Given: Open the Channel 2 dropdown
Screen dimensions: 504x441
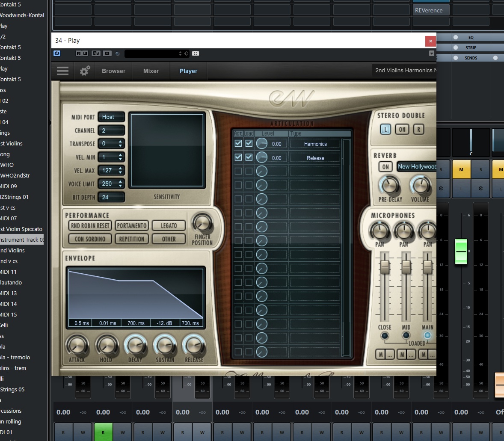Looking at the screenshot, I should [111, 130].
